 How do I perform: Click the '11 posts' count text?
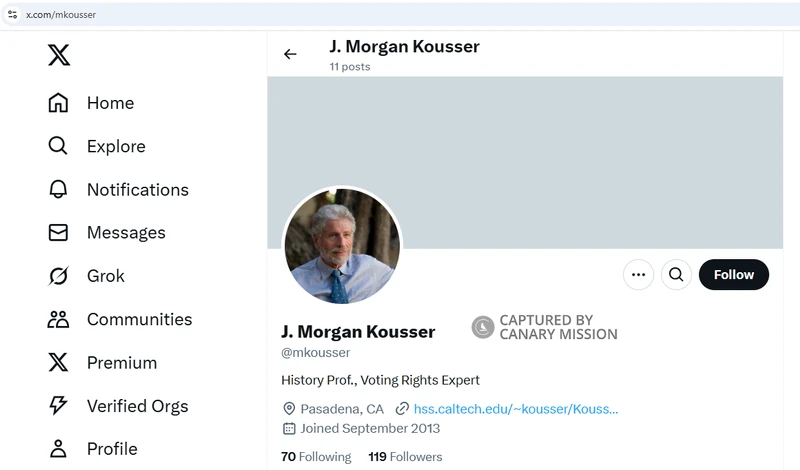coord(350,67)
